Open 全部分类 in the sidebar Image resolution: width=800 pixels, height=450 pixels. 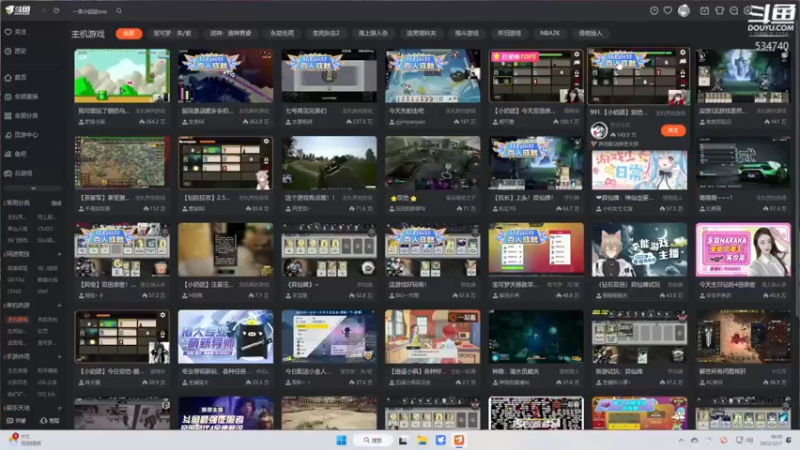21,116
